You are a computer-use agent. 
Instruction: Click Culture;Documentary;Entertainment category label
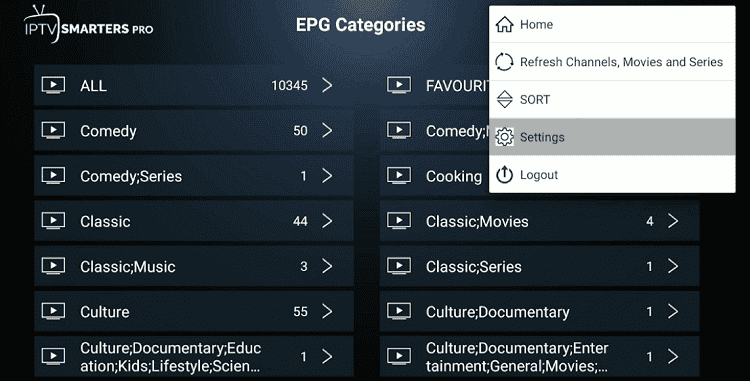click(517, 357)
